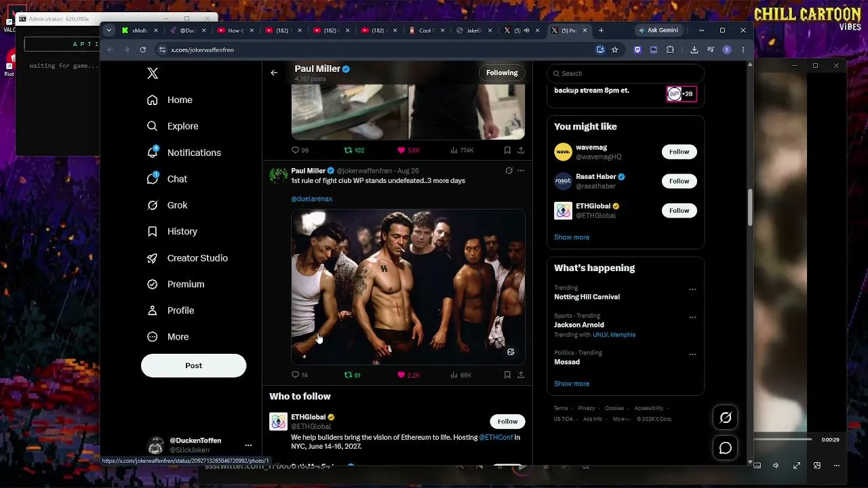The height and width of the screenshot is (488, 868).
Task: Unlike the post with 3.6K likes
Action: [x=409, y=150]
